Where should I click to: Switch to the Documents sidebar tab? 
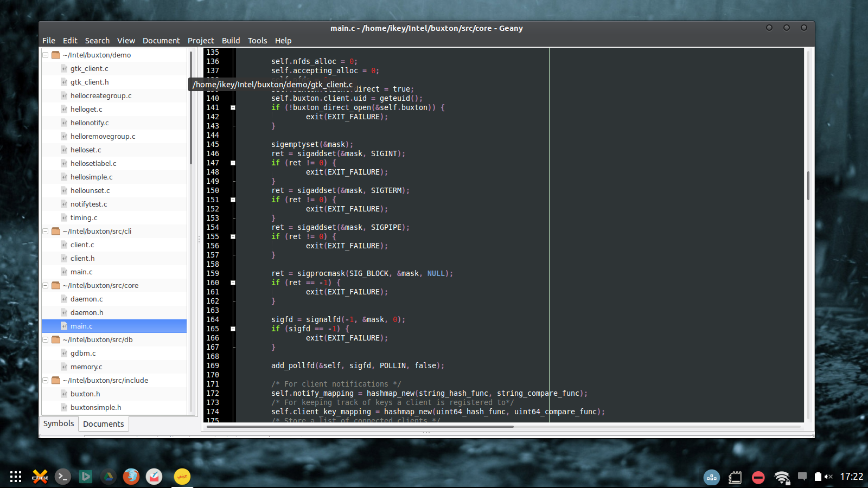click(x=104, y=424)
